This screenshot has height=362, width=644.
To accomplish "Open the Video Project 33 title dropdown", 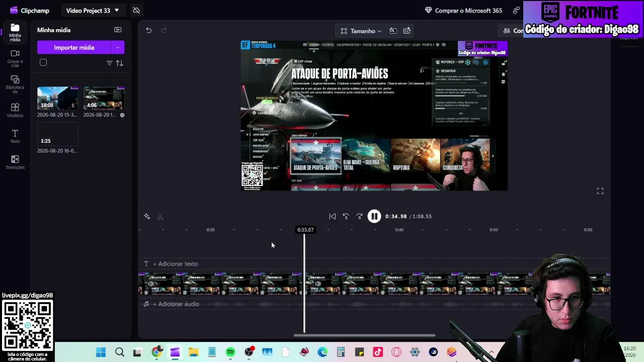I will pos(93,10).
